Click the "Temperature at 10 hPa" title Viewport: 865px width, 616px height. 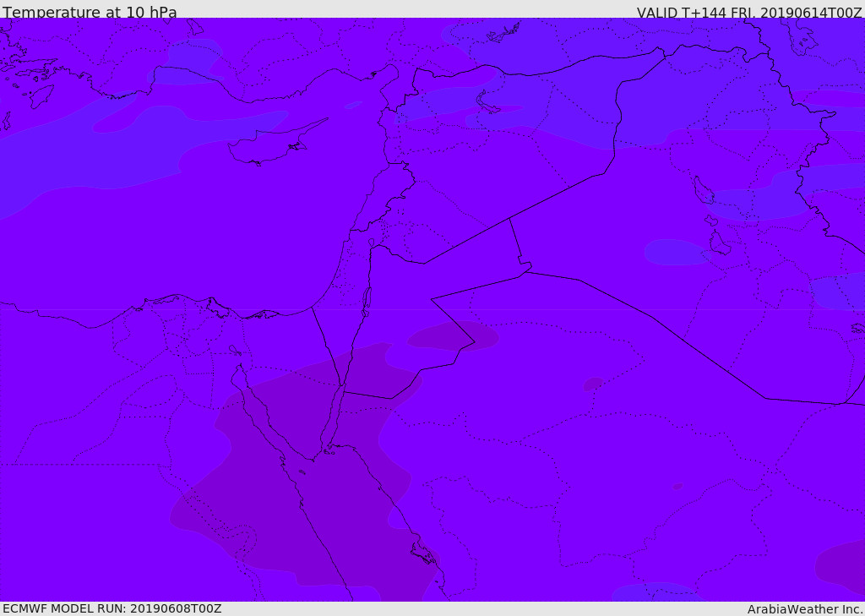coord(90,13)
